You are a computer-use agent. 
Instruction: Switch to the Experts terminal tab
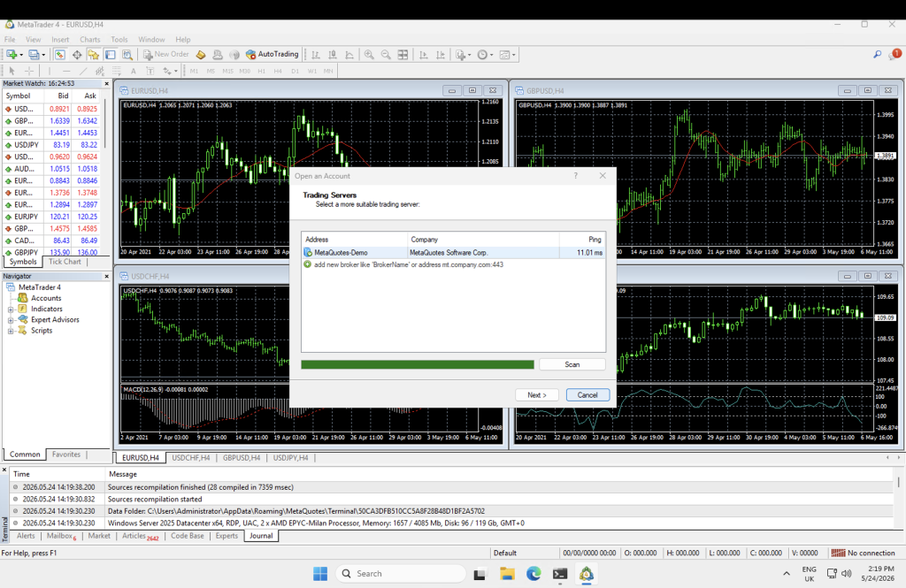[226, 536]
